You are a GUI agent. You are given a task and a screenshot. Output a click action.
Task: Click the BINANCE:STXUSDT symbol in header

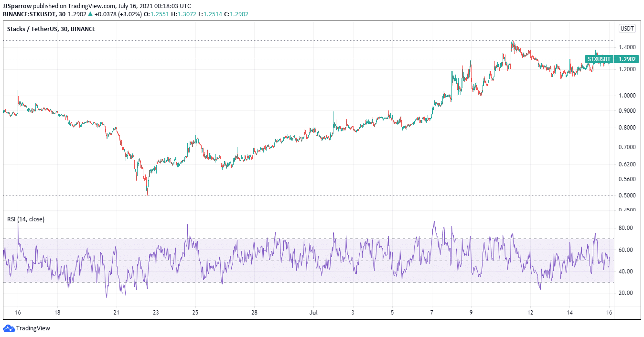30,14
